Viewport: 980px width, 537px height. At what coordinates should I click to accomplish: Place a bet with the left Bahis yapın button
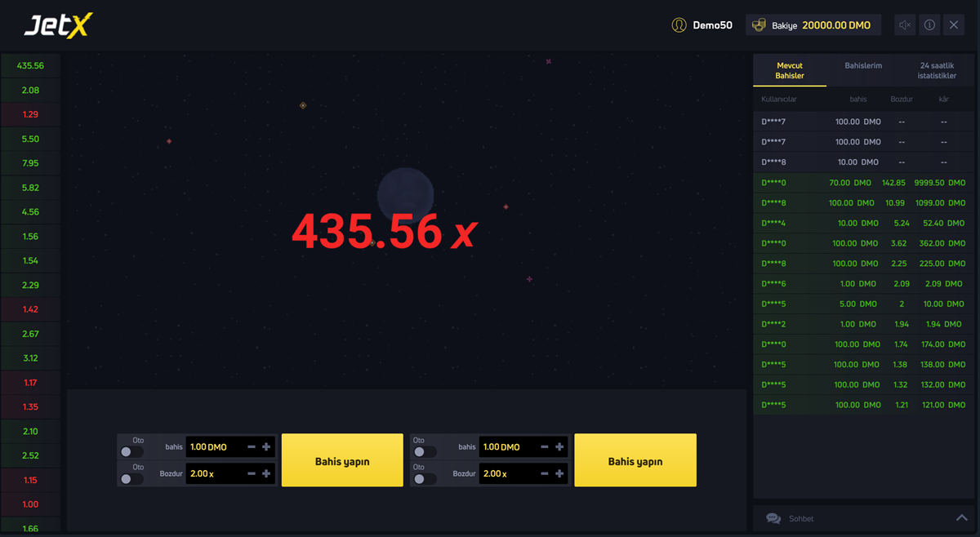pyautogui.click(x=341, y=460)
